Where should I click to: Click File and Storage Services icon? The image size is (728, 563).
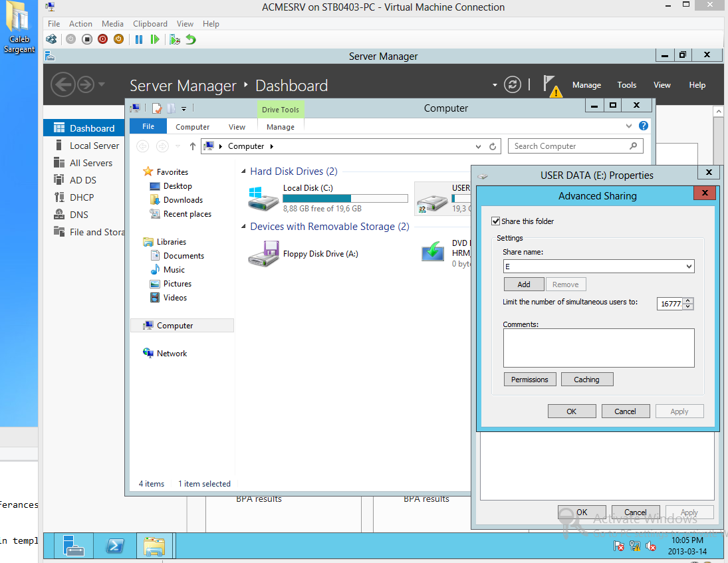coord(59,231)
